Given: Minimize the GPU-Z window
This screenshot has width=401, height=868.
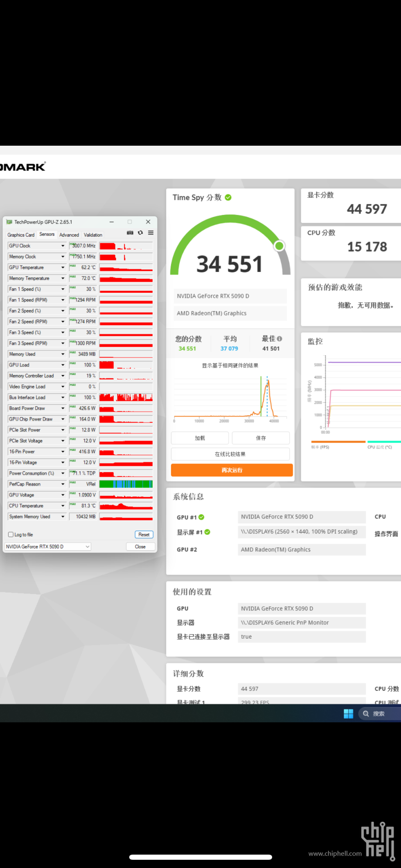Looking at the screenshot, I should 111,222.
